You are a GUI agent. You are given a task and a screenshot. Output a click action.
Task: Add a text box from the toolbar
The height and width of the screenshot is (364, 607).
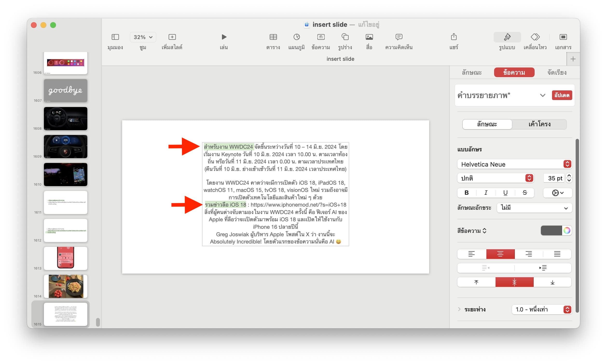(321, 37)
